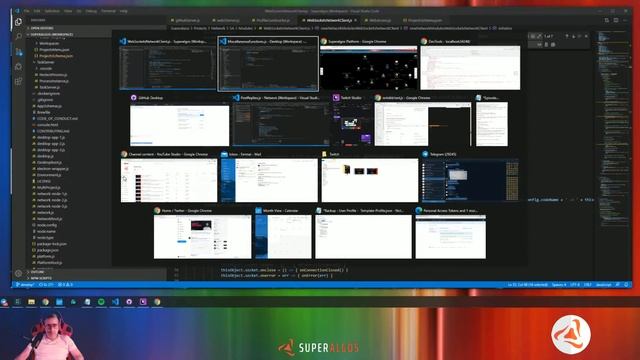Open the Terminal menu
The height and width of the screenshot is (360, 640).
[108, 11]
